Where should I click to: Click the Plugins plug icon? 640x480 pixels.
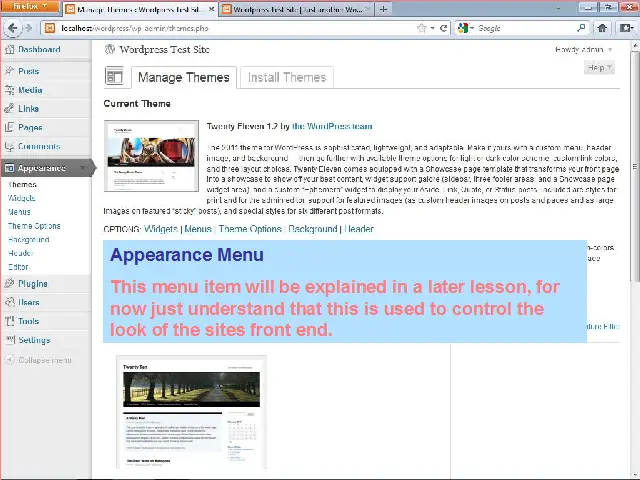click(x=9, y=284)
